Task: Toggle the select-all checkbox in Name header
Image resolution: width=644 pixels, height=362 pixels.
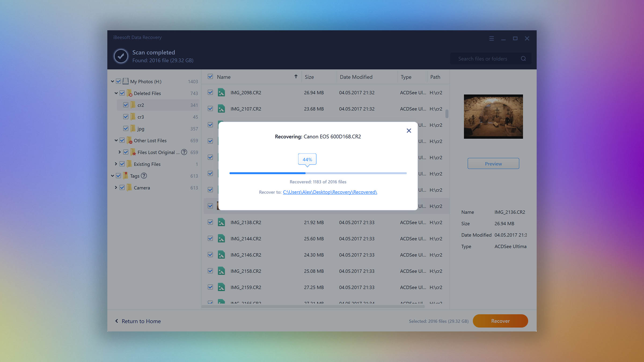Action: (210, 77)
